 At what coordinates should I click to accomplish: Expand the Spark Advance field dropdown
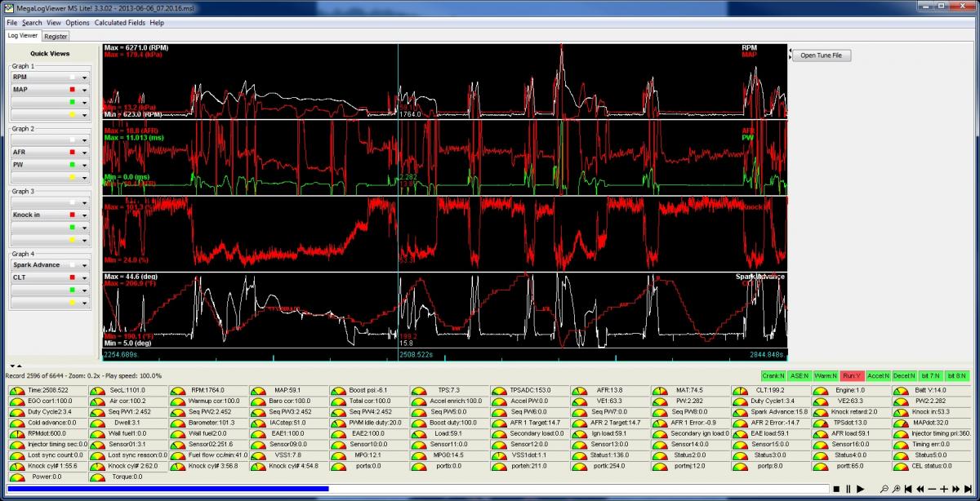[x=84, y=265]
